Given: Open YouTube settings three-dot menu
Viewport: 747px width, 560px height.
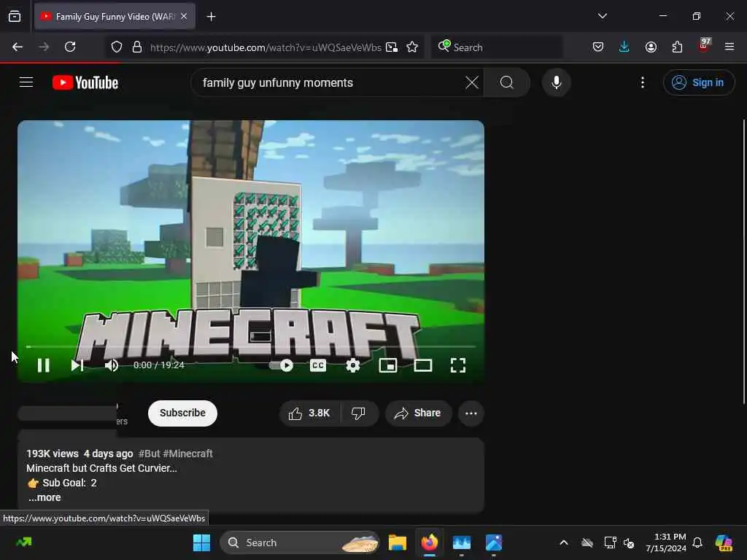Looking at the screenshot, I should (x=643, y=82).
